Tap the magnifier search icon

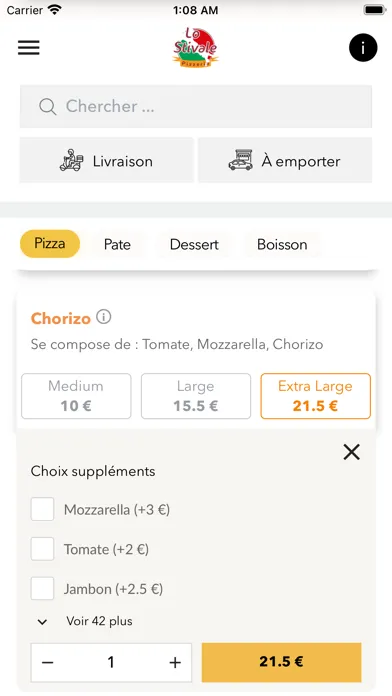(48, 107)
